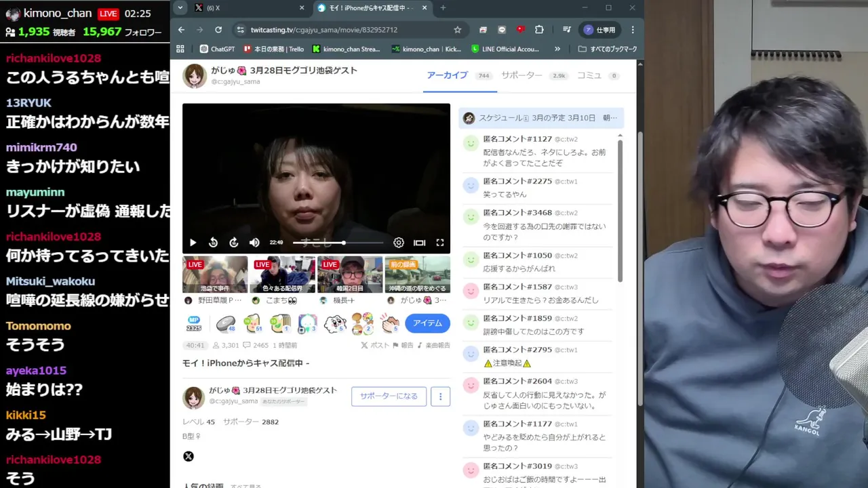Viewport: 868px width, 488px height.
Task: Send the stone gift item with 48
Action: [x=226, y=324]
